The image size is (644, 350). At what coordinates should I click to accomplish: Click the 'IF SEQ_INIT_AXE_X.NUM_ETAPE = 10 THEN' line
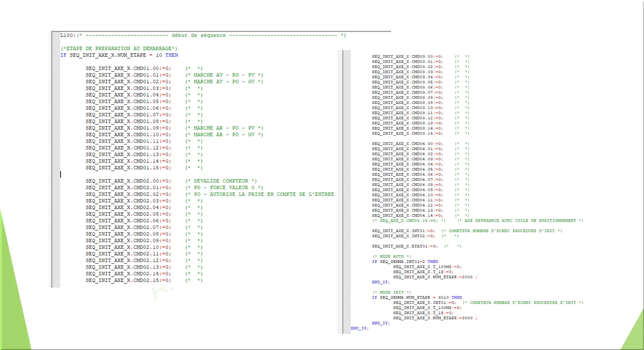[119, 55]
